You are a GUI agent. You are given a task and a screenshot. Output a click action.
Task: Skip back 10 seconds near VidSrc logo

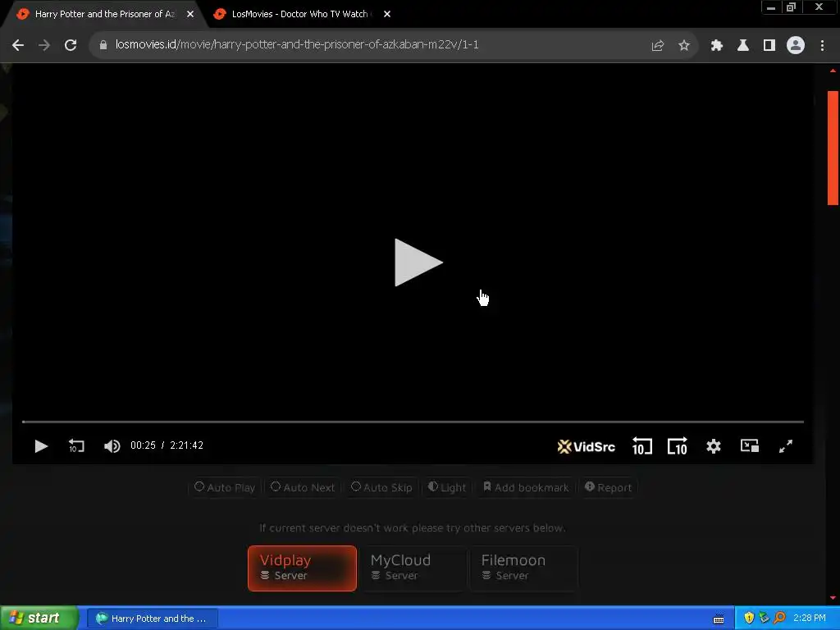click(641, 446)
